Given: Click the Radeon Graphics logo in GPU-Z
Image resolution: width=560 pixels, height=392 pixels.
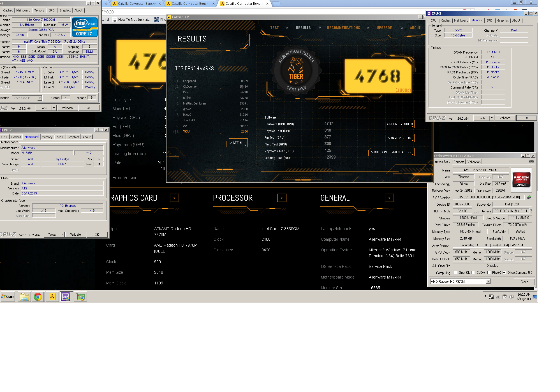Looking at the screenshot, I should pyautogui.click(x=521, y=179).
